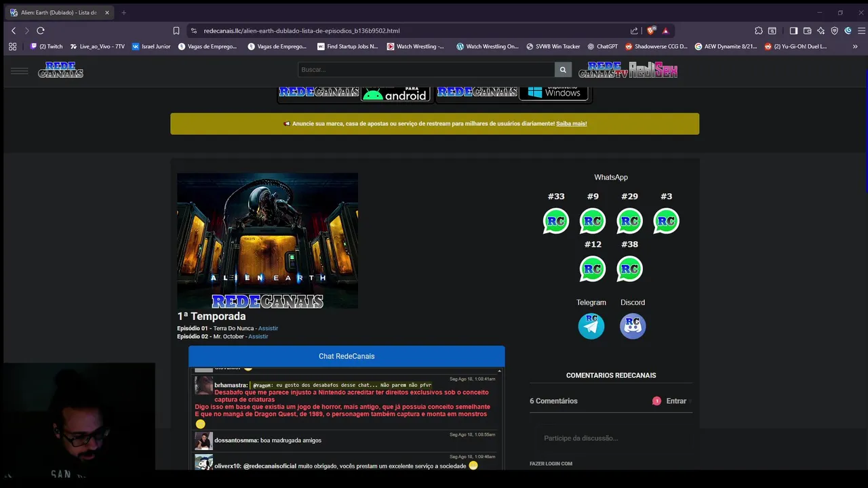Viewport: 868px width, 488px height.
Task: Open the RedeCanais Windows app banner
Action: pos(513,94)
